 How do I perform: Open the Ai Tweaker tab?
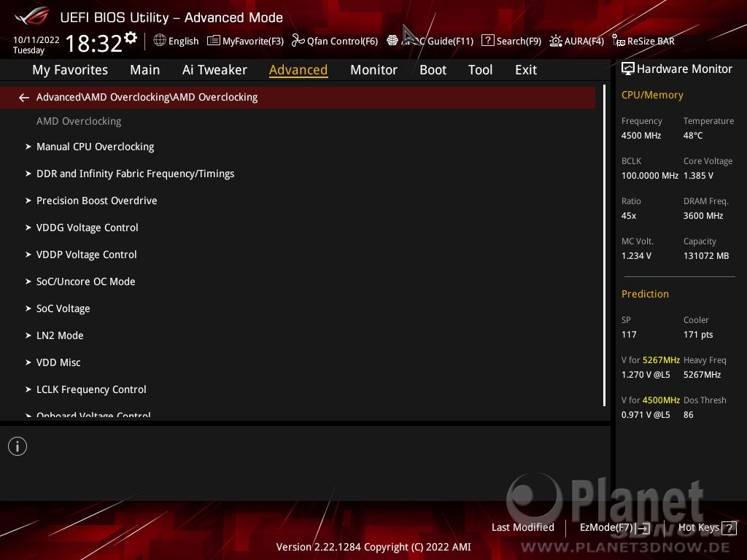tap(214, 70)
